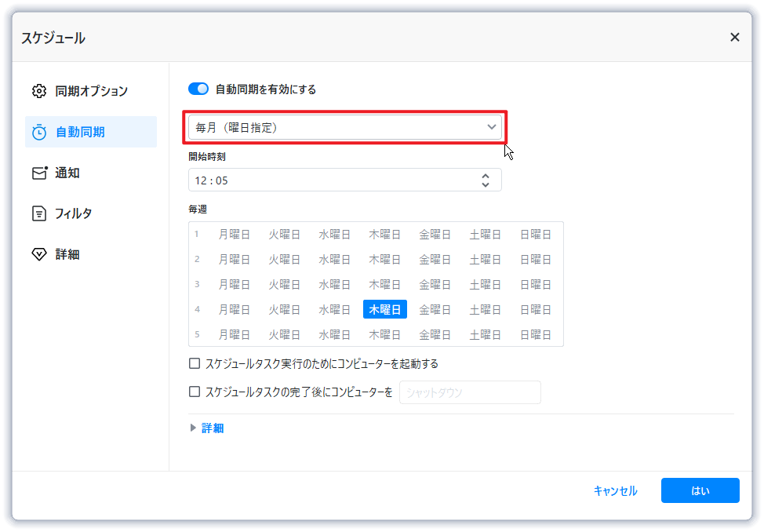This screenshot has width=764, height=532.
Task: Deselect the highlighted 木曜日 in week 4
Action: pyautogui.click(x=384, y=310)
